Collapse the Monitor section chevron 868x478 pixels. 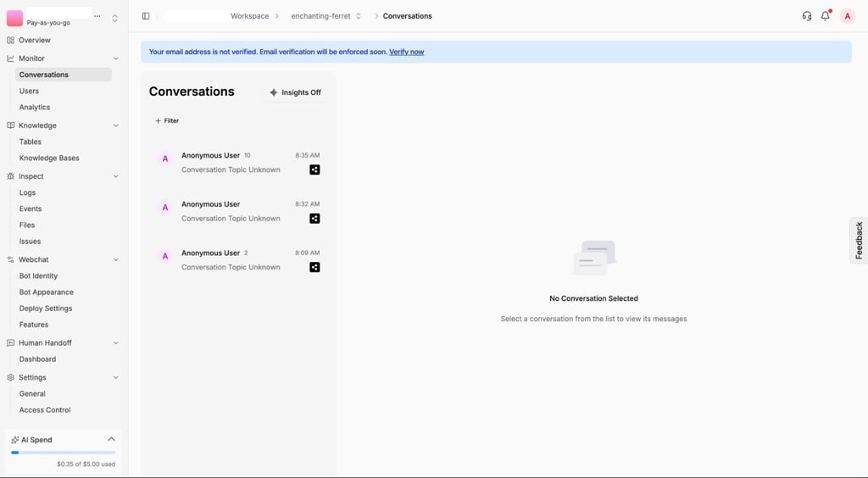pyautogui.click(x=115, y=58)
